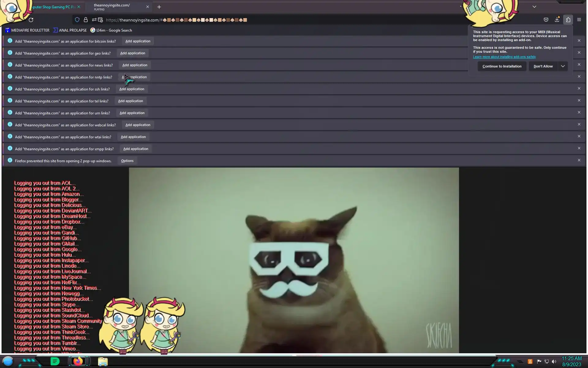Open a new tab with plus button

[x=159, y=7]
